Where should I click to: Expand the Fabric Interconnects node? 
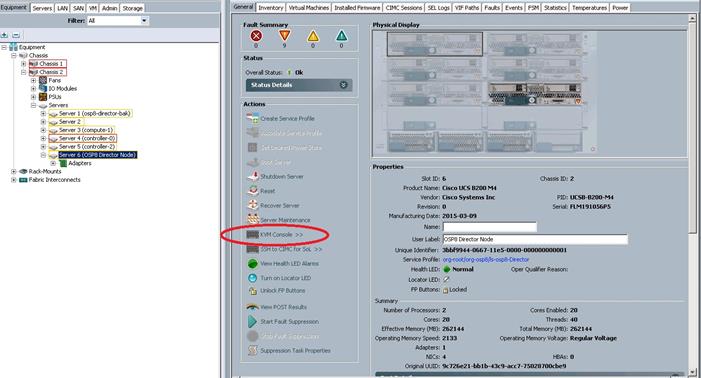[x=13, y=180]
